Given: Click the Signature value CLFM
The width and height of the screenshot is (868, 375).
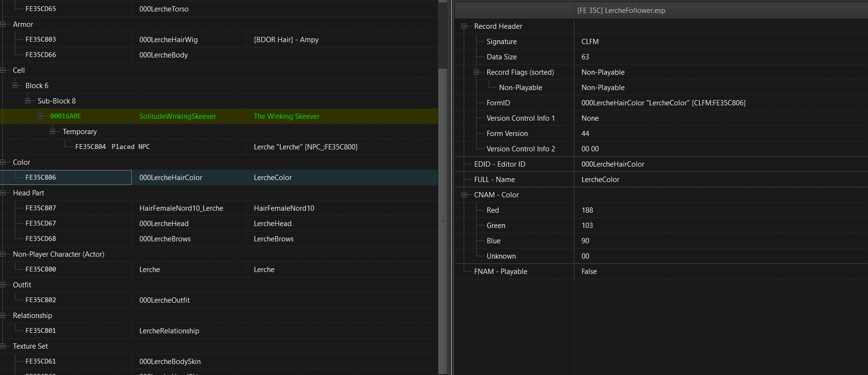Looking at the screenshot, I should 590,42.
